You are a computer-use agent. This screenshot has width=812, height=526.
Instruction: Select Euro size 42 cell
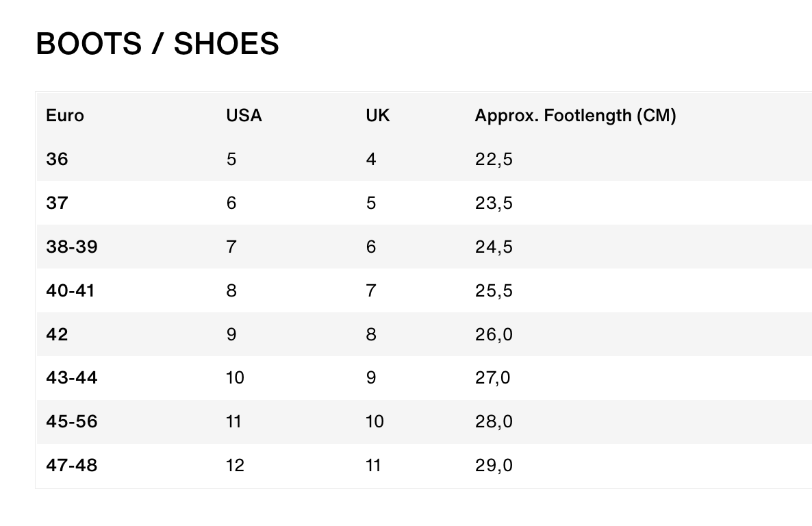[x=58, y=335]
